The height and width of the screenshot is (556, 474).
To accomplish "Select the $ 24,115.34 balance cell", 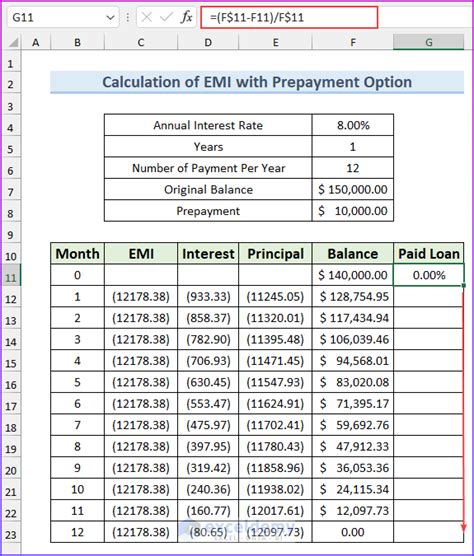I will click(353, 489).
